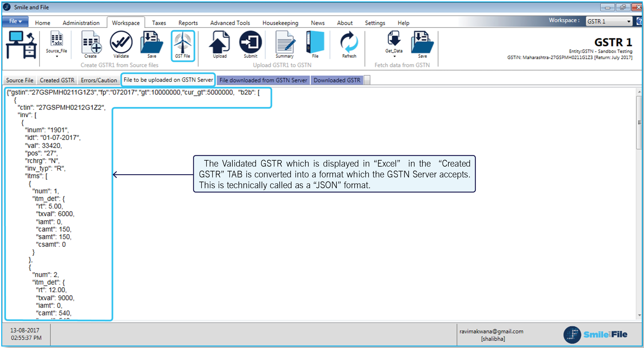Expand the Source_File xls dropdown

[57, 57]
